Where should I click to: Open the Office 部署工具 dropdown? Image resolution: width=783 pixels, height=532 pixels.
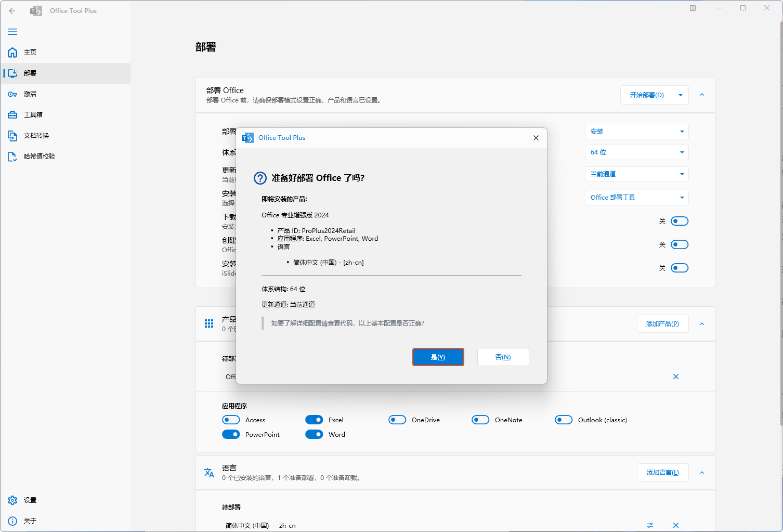click(637, 198)
